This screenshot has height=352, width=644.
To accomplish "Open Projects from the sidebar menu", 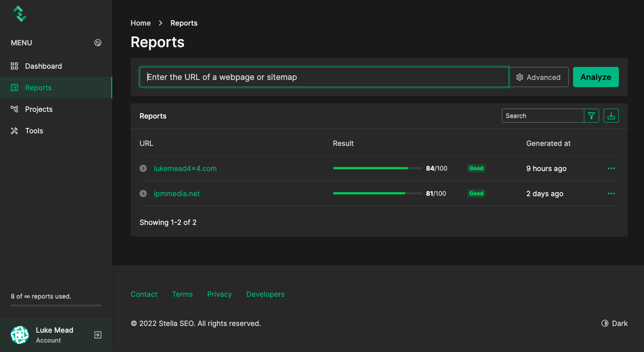I will 39,109.
